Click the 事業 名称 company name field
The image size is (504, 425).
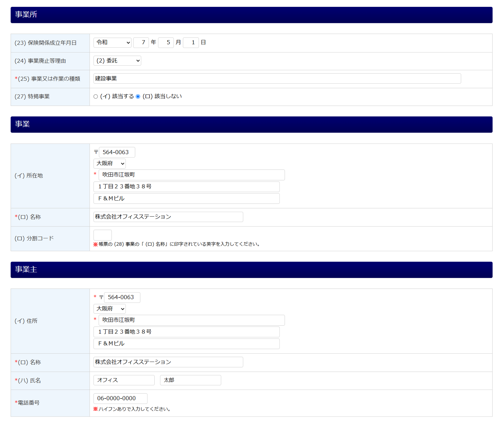pyautogui.click(x=168, y=217)
